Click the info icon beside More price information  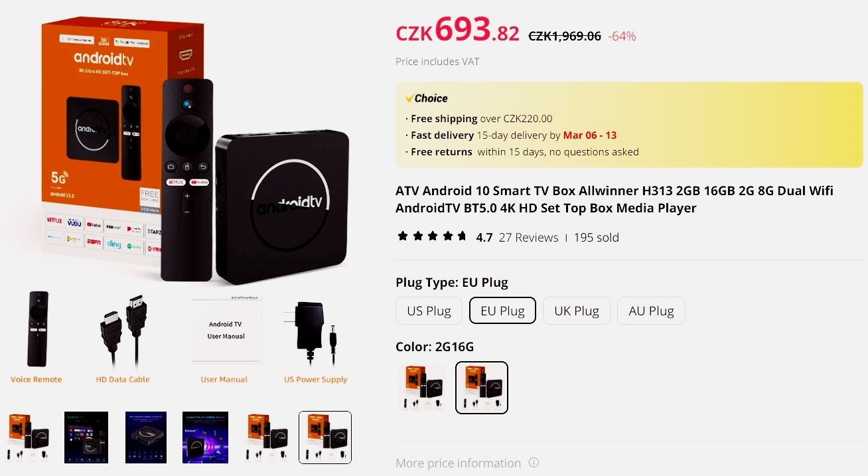534,463
